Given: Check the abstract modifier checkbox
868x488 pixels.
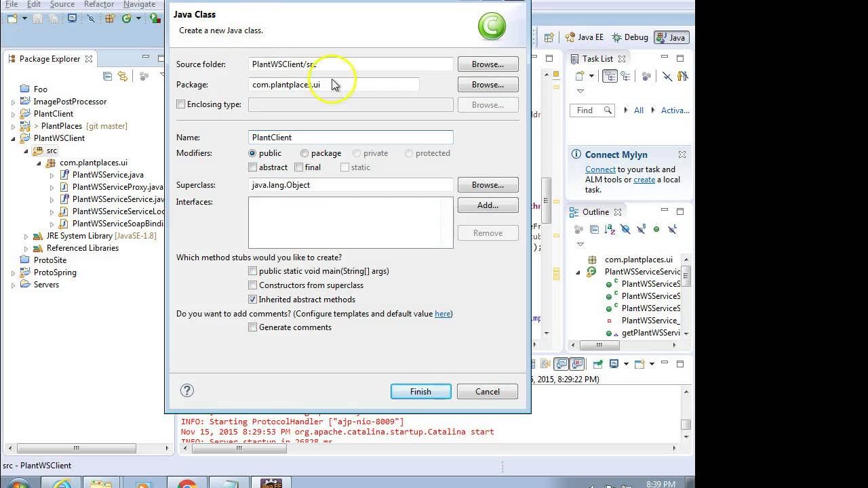Looking at the screenshot, I should [x=252, y=167].
